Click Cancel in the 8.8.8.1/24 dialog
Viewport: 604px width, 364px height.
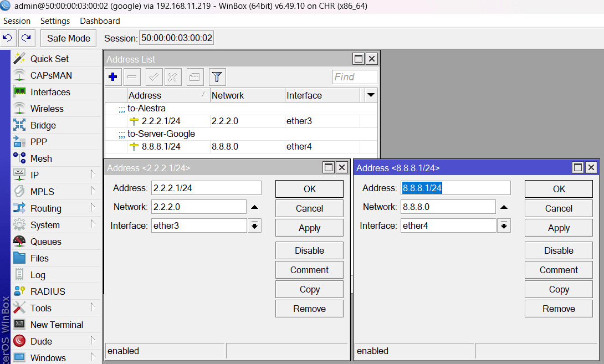[559, 208]
